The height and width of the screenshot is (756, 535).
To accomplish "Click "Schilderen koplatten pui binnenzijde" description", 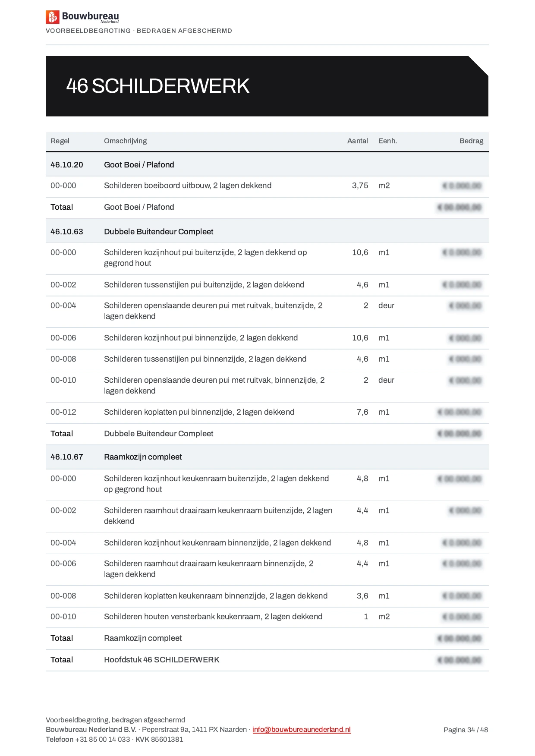I will (x=199, y=412).
